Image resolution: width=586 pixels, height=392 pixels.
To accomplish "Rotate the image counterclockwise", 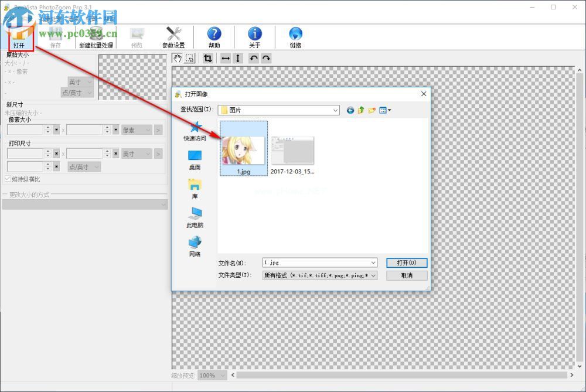I will (254, 58).
